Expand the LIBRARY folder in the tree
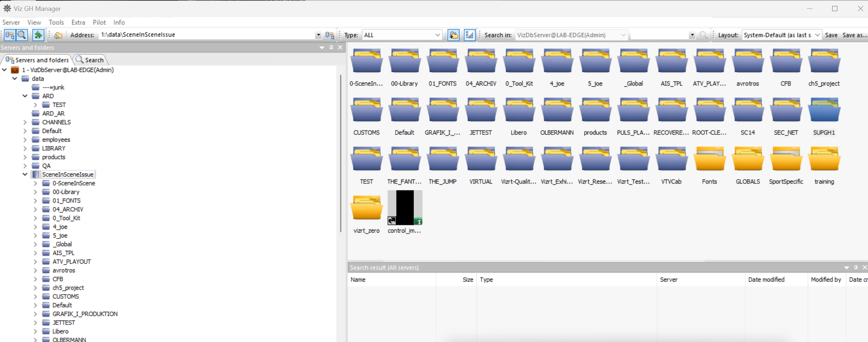Viewport: 868px width, 342px height. pos(25,148)
